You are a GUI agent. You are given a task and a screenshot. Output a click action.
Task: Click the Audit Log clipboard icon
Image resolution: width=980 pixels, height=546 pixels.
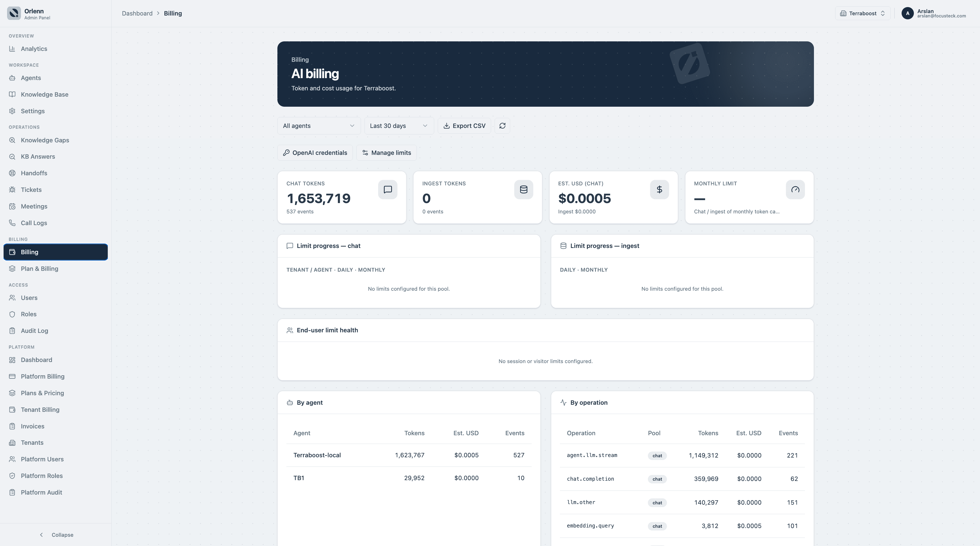(12, 331)
